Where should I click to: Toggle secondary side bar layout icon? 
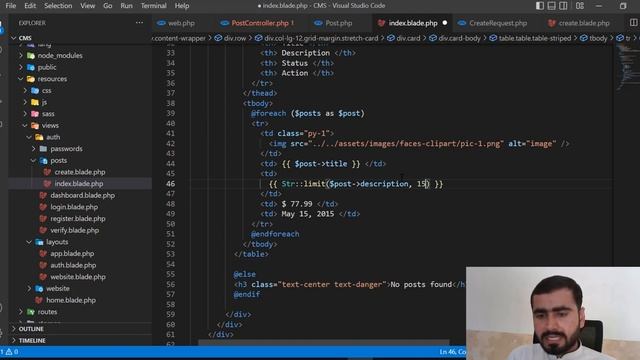point(563,6)
